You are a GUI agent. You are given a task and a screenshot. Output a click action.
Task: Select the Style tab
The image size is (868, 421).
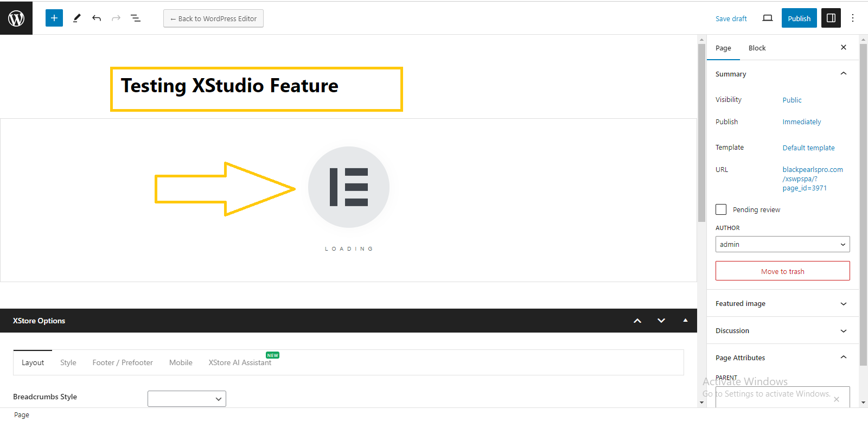[68, 362]
